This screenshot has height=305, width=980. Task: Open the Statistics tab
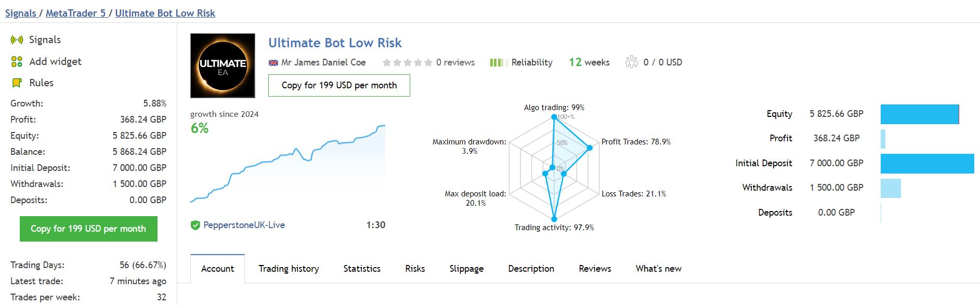361,269
